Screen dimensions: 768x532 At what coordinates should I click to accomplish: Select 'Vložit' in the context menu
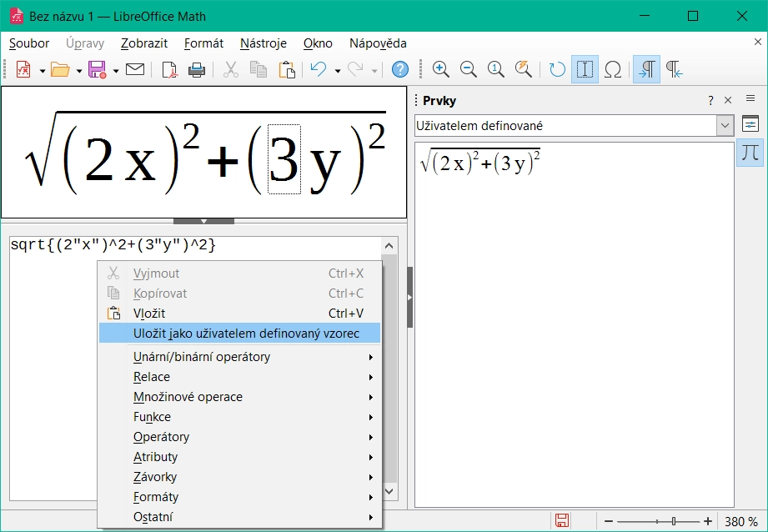149,314
